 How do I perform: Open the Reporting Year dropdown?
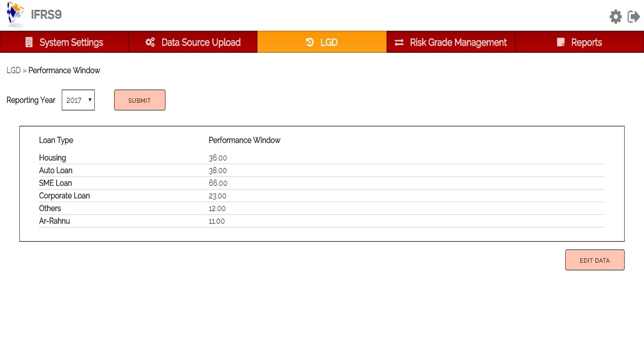pyautogui.click(x=78, y=100)
